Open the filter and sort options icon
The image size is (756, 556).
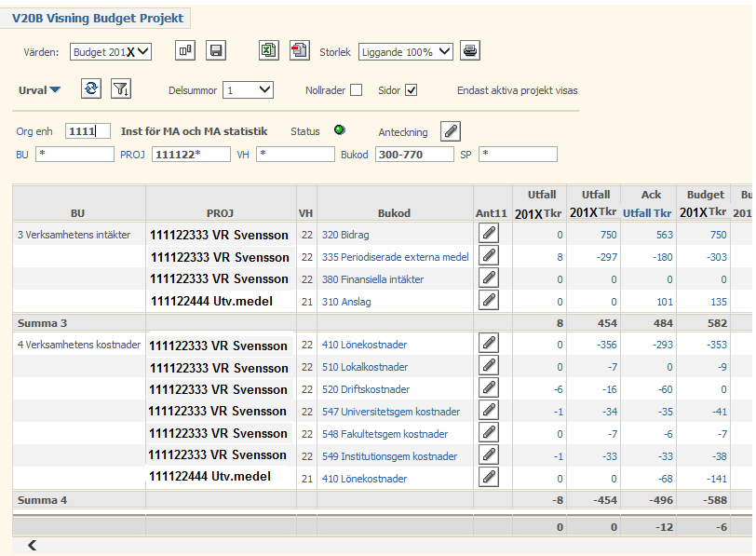pos(121,88)
